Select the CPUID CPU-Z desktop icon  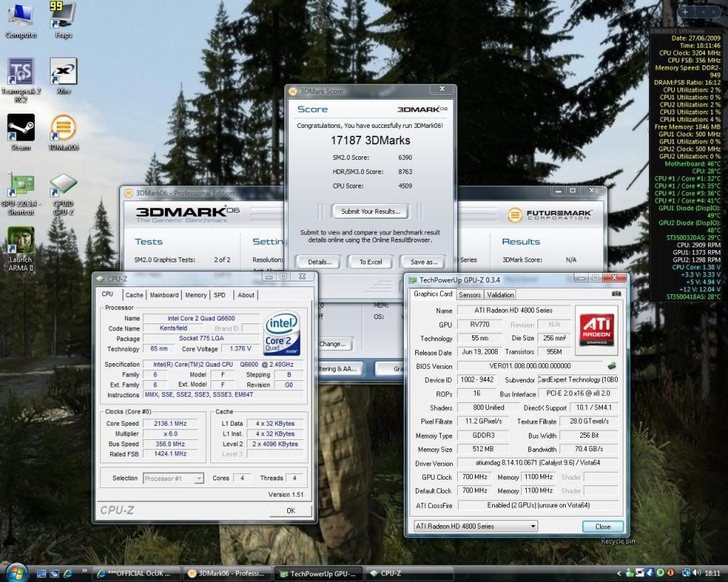pos(63,195)
